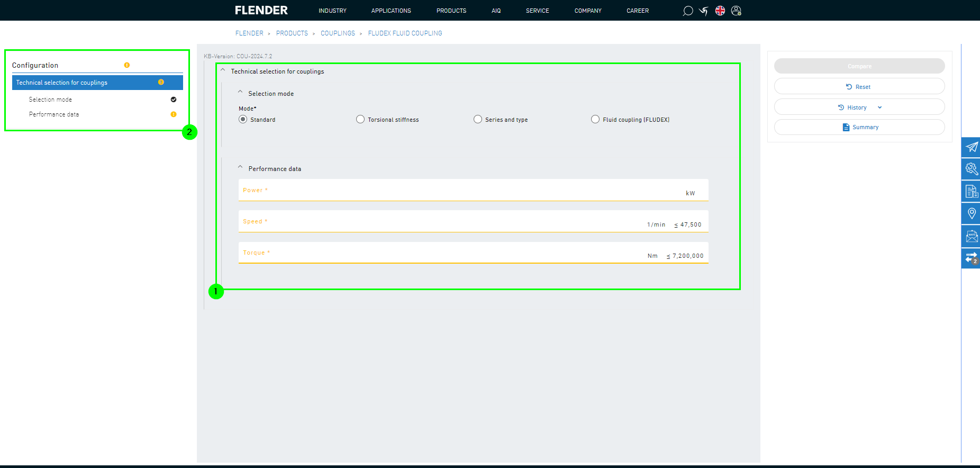980x468 pixels.
Task: Select the Series and type radio button
Action: pyautogui.click(x=478, y=119)
